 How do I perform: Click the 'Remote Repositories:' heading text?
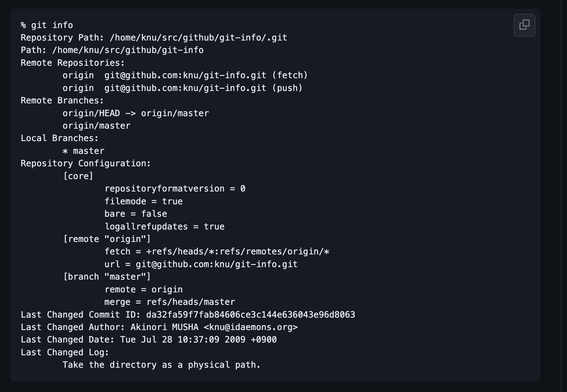point(72,63)
